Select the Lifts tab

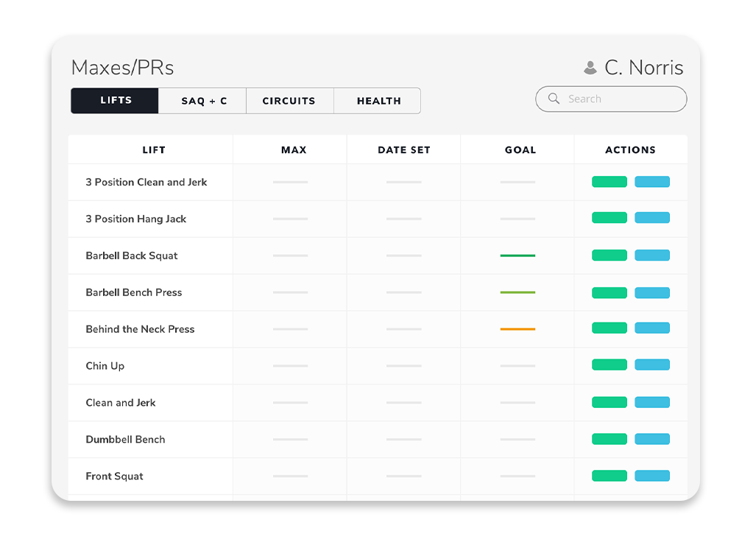coord(116,101)
